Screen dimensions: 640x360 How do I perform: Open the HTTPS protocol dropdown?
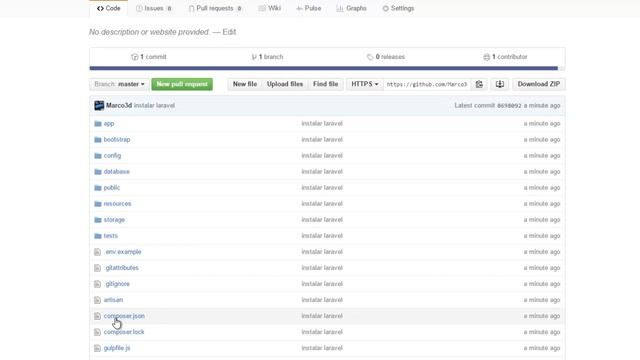[x=364, y=84]
